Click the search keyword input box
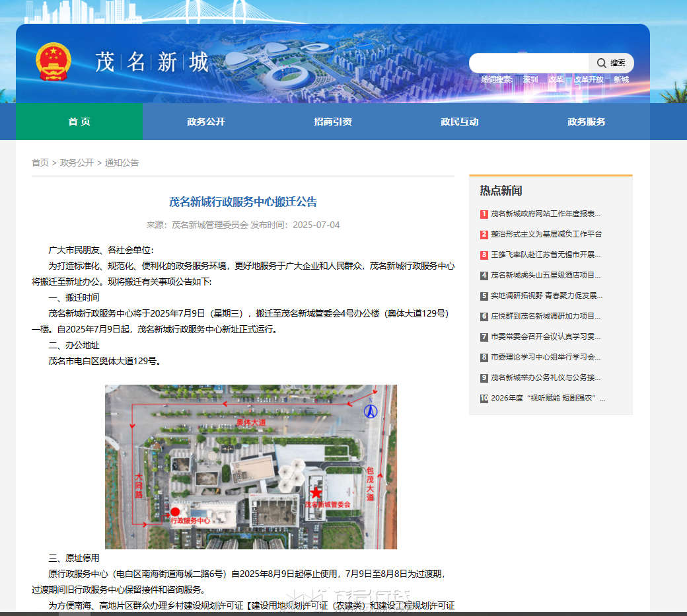Viewport: 687px width, 616px height. coord(529,63)
